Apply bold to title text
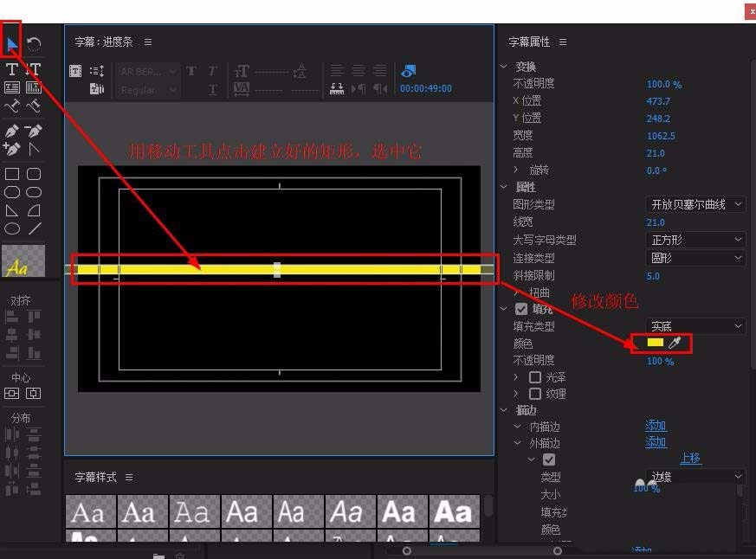 pyautogui.click(x=192, y=69)
